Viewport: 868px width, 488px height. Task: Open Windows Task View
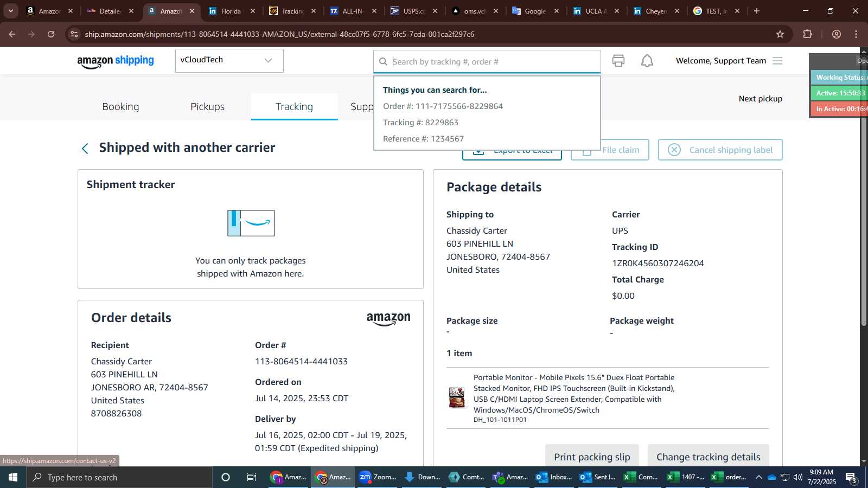[252, 477]
